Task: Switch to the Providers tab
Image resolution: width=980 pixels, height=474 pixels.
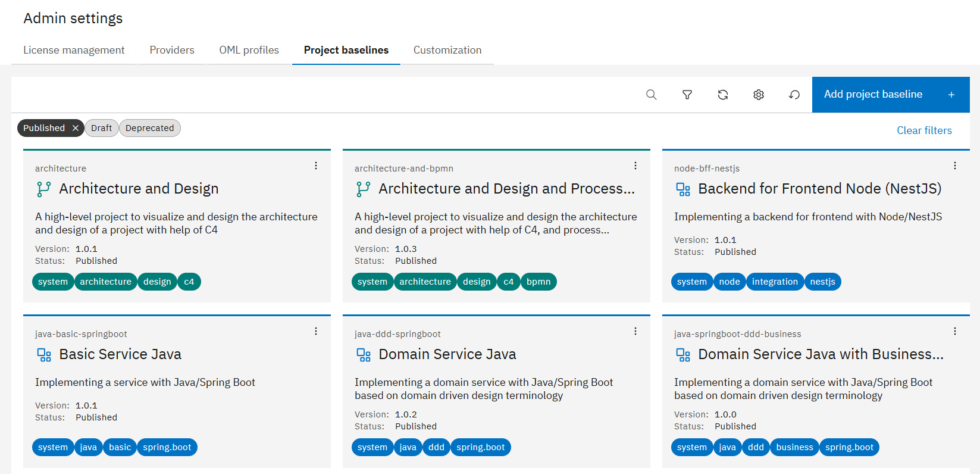Action: [172, 50]
